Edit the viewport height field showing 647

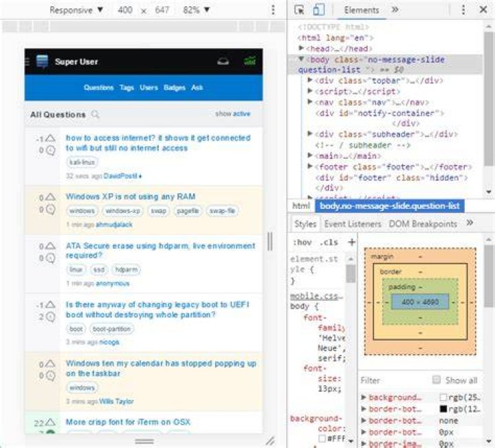click(162, 10)
